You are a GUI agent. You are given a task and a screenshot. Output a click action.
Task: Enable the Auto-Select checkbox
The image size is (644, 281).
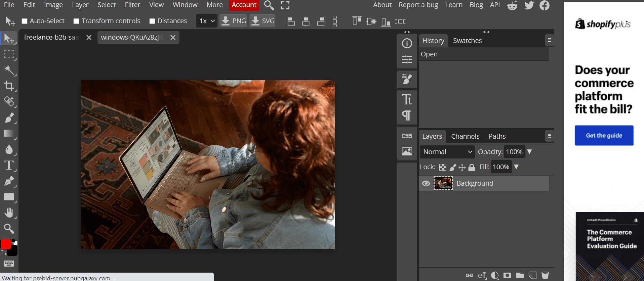(x=25, y=21)
